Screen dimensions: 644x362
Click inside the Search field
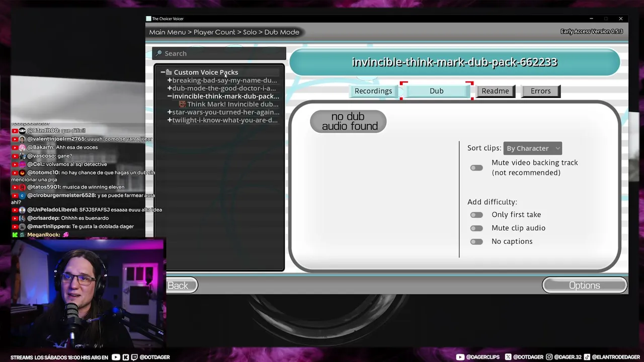coord(219,53)
